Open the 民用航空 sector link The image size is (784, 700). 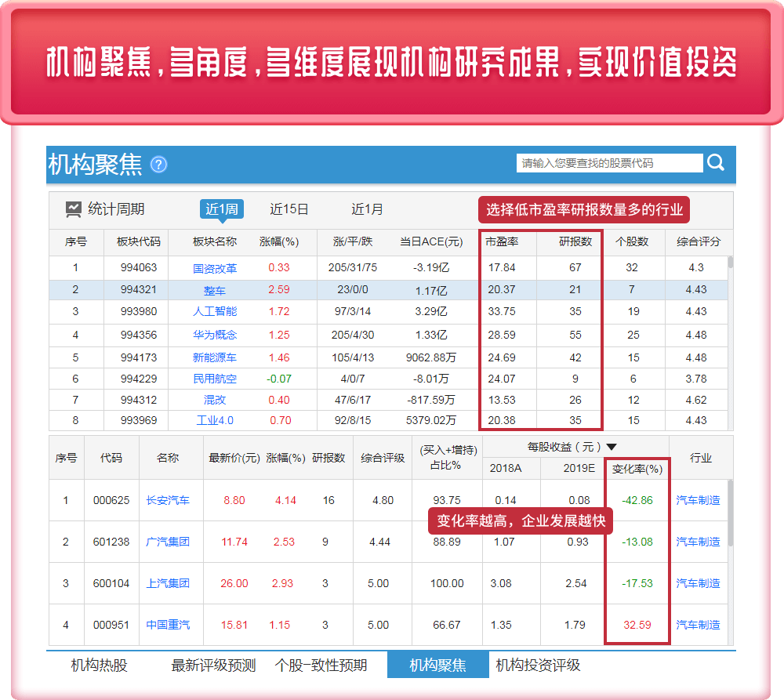coord(215,379)
